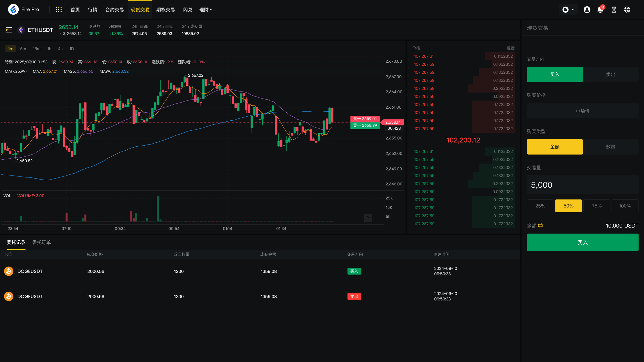The height and width of the screenshot is (362, 644).
Task: Click the notification bell icon
Action: pos(600,10)
